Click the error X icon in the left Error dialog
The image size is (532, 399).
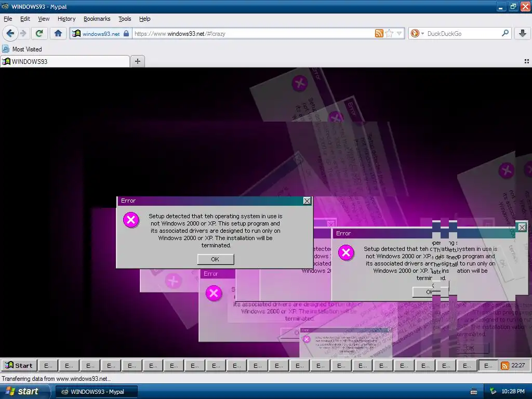click(131, 220)
